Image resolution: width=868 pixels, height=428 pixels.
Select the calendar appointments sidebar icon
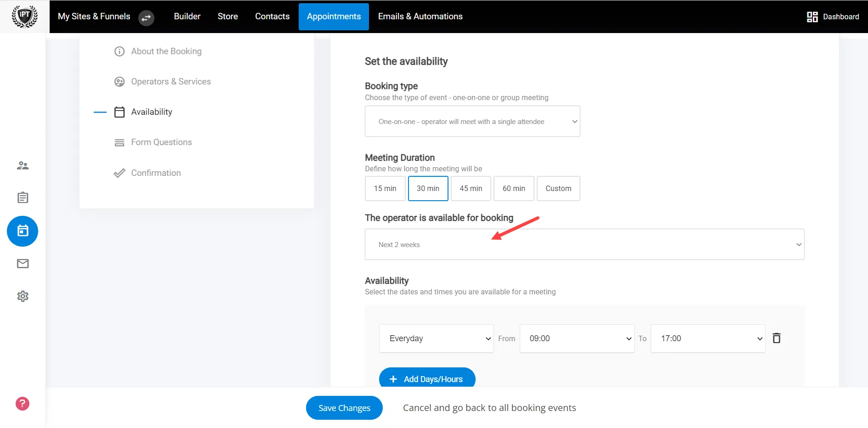[23, 231]
